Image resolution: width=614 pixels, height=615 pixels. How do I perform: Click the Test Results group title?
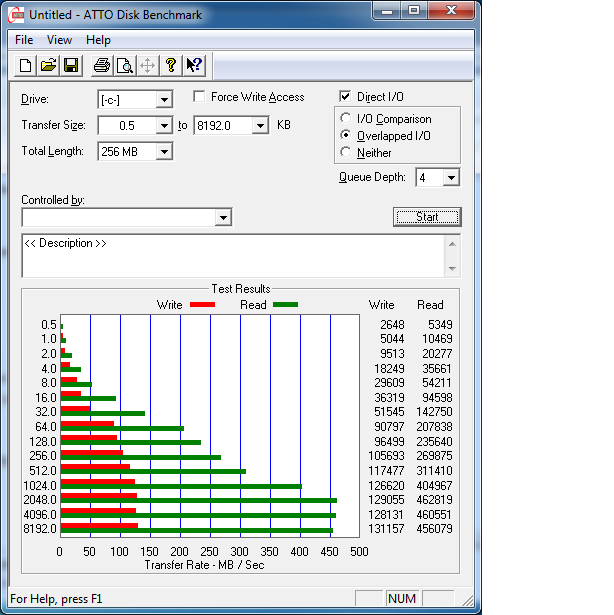coord(241,289)
